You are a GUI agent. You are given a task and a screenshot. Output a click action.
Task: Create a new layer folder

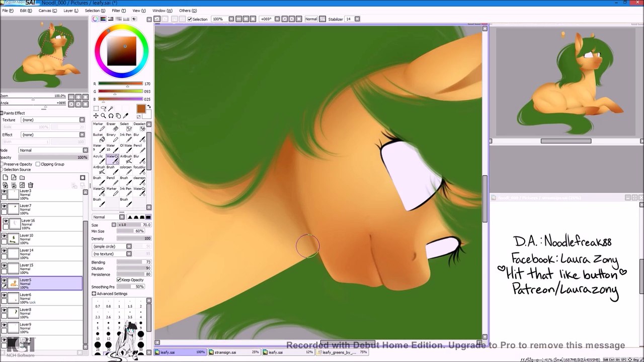click(x=22, y=177)
